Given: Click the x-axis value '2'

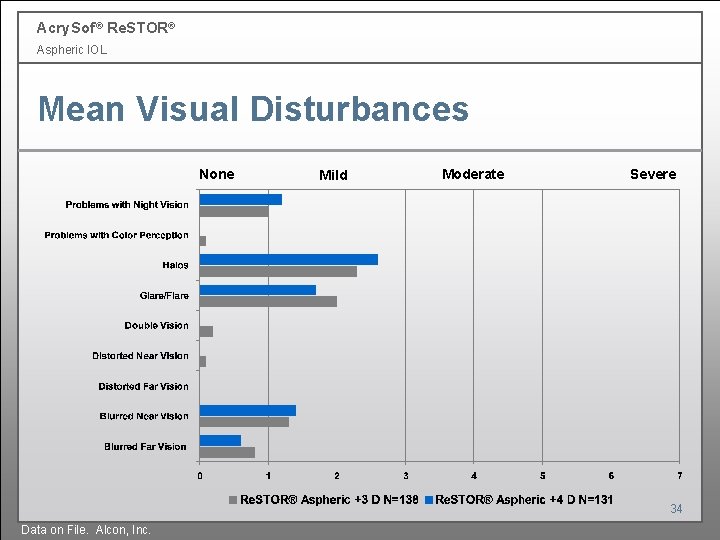Looking at the screenshot, I should (x=337, y=476).
